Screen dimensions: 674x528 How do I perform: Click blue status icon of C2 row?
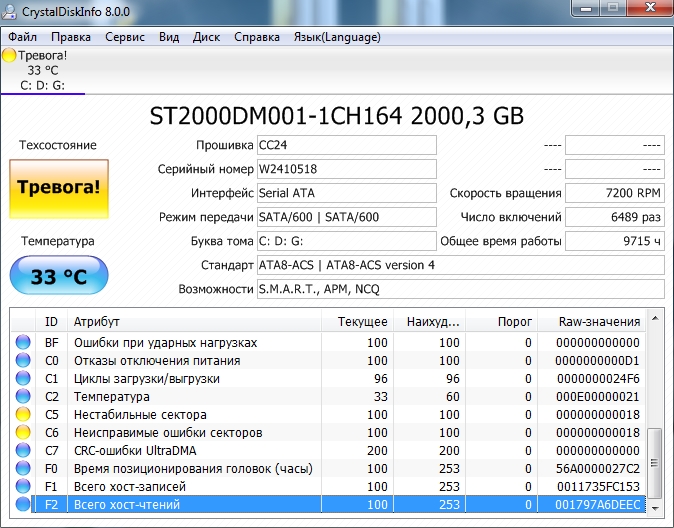click(23, 396)
